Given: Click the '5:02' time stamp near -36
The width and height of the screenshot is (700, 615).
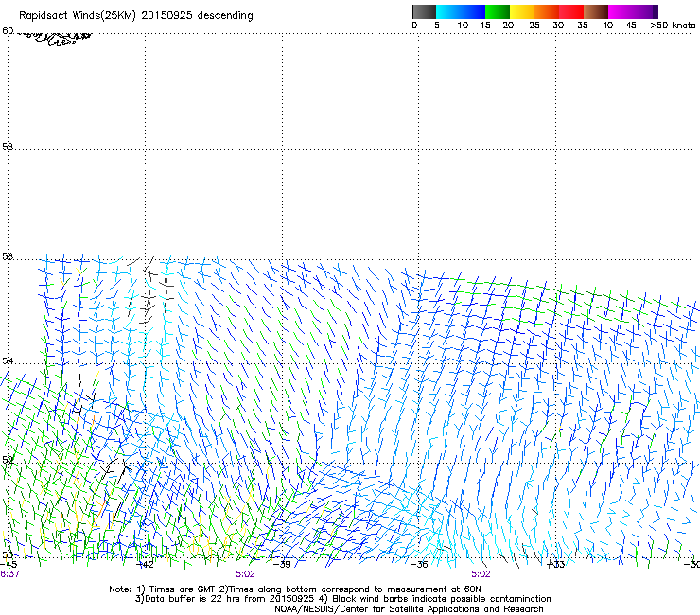Looking at the screenshot, I should [481, 574].
